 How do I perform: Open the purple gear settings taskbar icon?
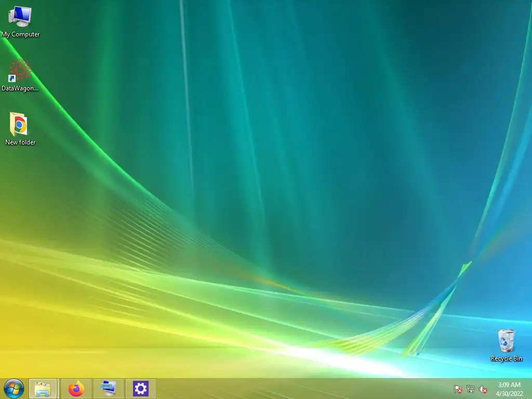[x=140, y=389]
